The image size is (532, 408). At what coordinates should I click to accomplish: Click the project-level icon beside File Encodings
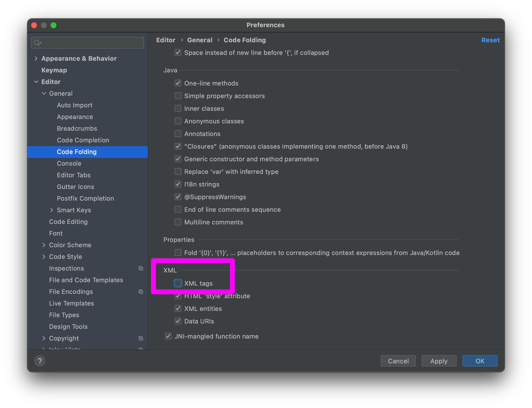coord(141,292)
